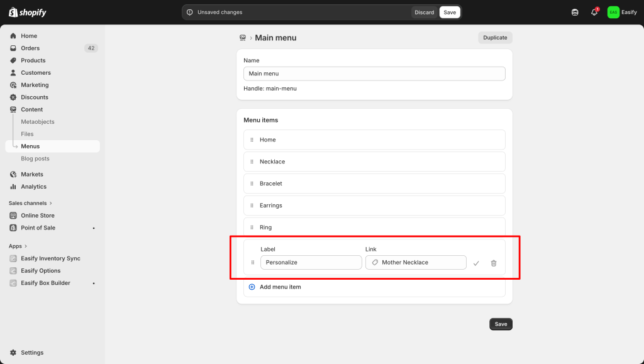This screenshot has width=644, height=364.
Task: Click the trash icon to delete Personalize item
Action: click(x=493, y=263)
